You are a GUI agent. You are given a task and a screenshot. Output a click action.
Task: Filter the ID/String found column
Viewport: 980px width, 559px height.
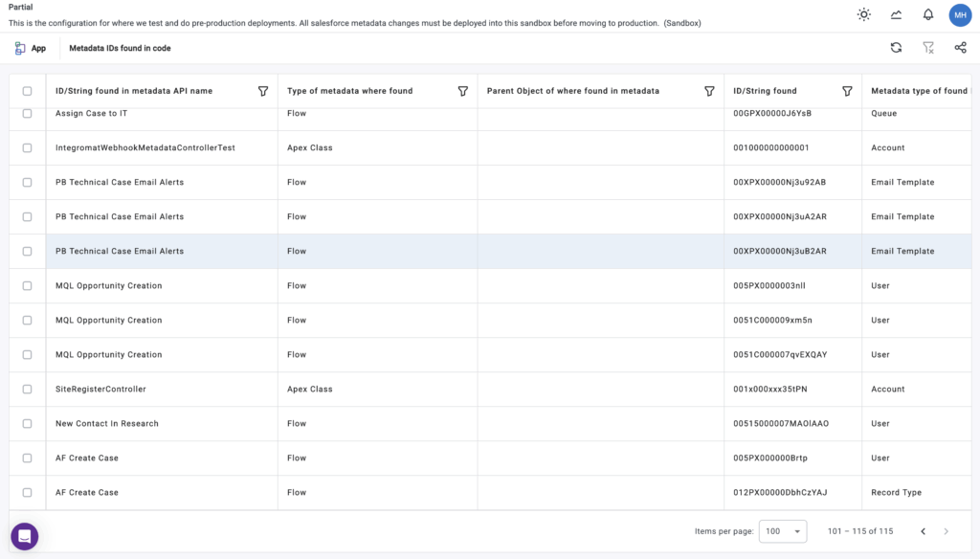pyautogui.click(x=847, y=91)
